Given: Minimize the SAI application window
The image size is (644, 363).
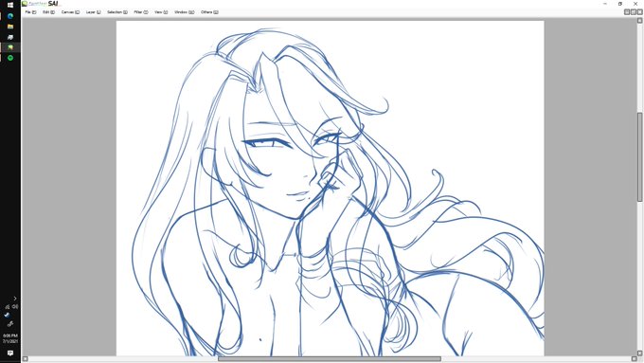Looking at the screenshot, I should coord(605,4).
